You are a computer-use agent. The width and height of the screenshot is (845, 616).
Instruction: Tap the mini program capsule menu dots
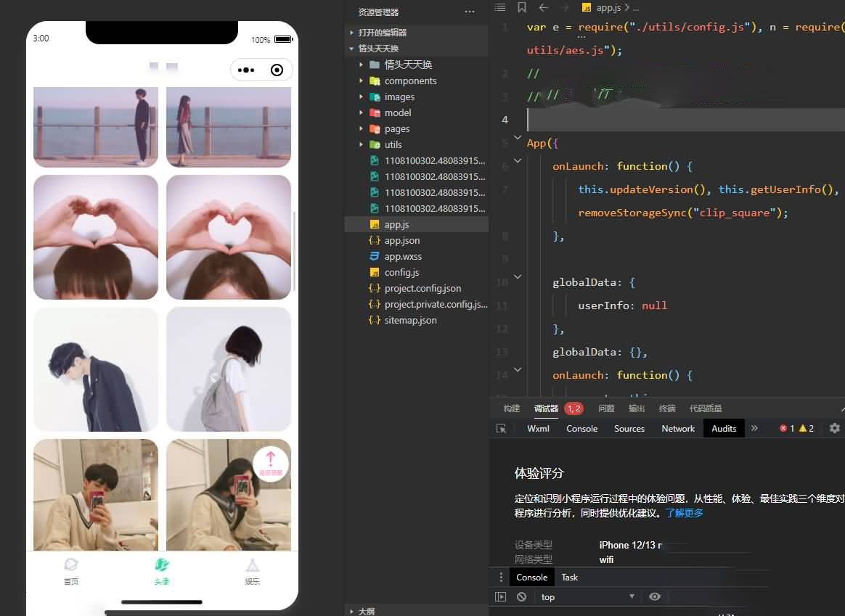[246, 70]
